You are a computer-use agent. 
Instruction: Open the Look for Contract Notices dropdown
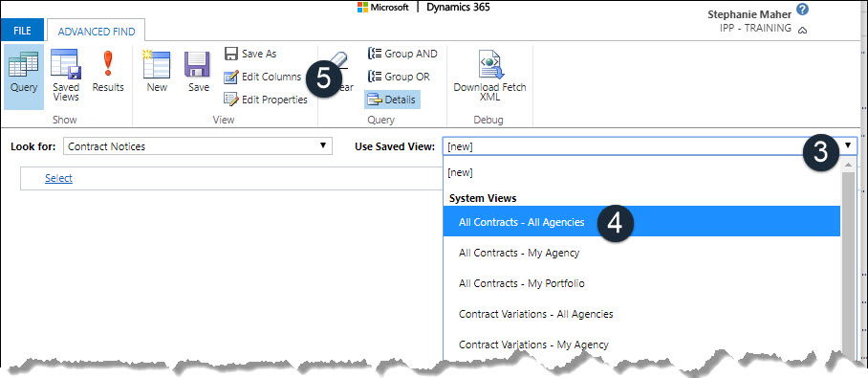click(198, 146)
